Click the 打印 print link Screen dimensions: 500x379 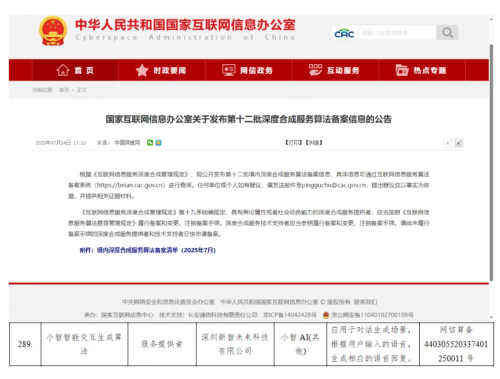(x=294, y=143)
